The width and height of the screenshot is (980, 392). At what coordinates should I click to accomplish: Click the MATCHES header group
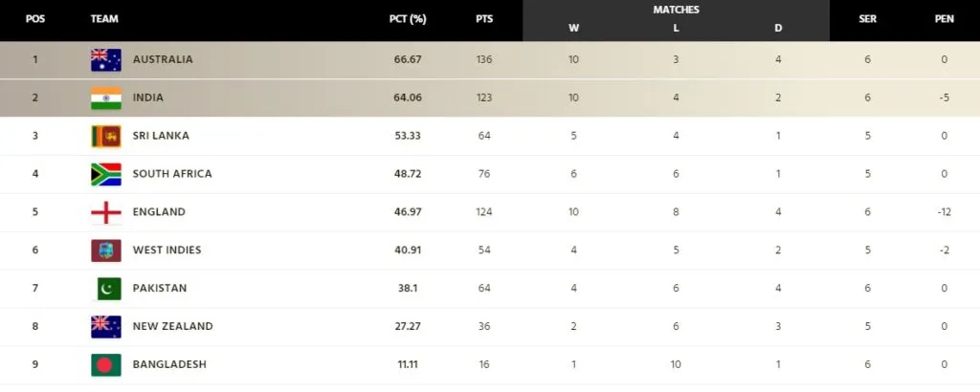point(677,10)
